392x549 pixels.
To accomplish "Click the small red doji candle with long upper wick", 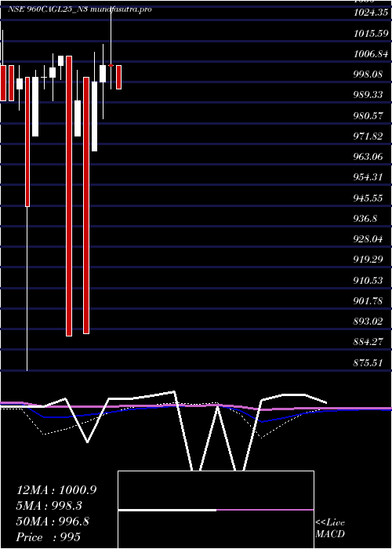I will (111, 65).
